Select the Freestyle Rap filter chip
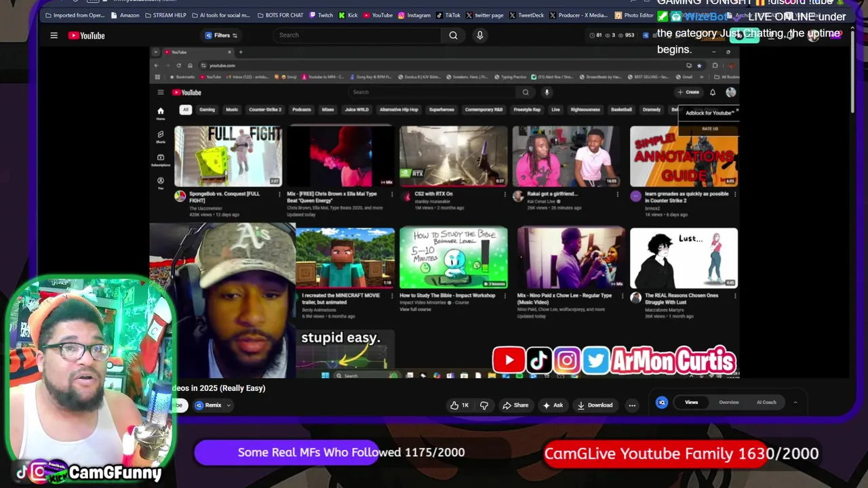 point(527,110)
